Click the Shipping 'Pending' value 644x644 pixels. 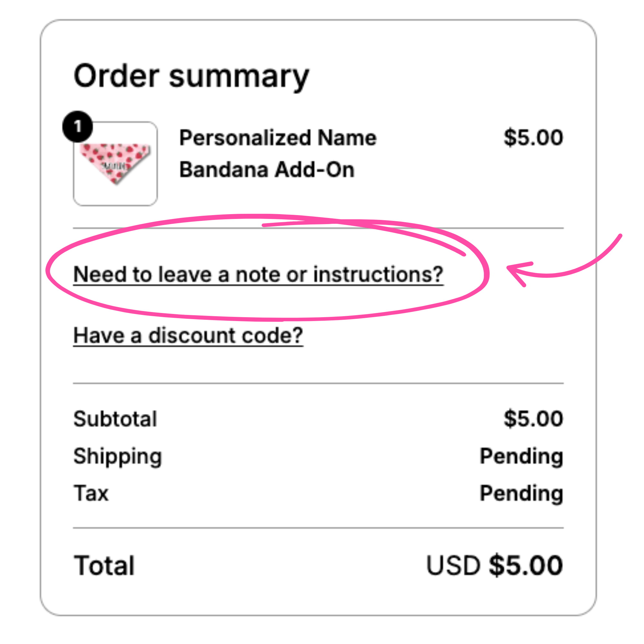pos(521,457)
